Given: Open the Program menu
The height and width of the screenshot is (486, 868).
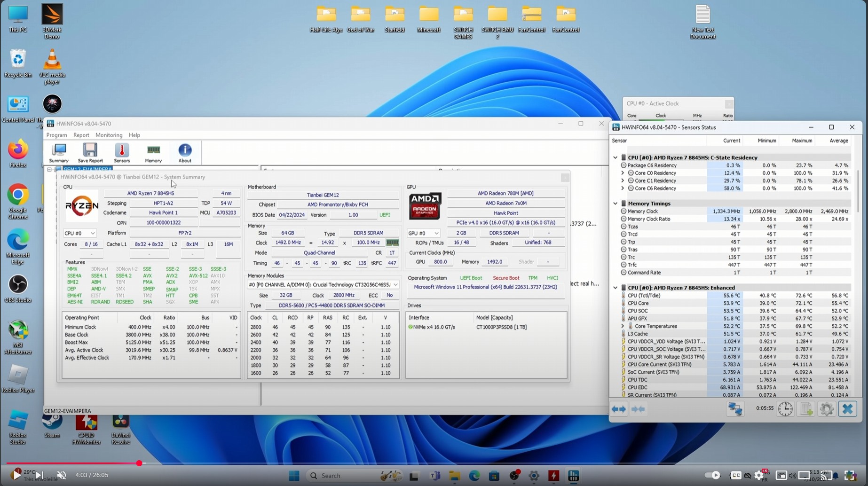Looking at the screenshot, I should coord(56,135).
